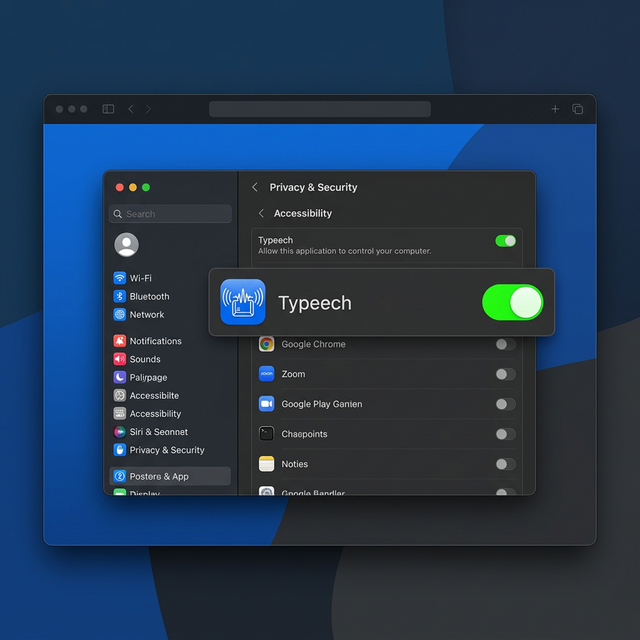
Task: Click the Notifications bell icon
Action: [x=120, y=341]
